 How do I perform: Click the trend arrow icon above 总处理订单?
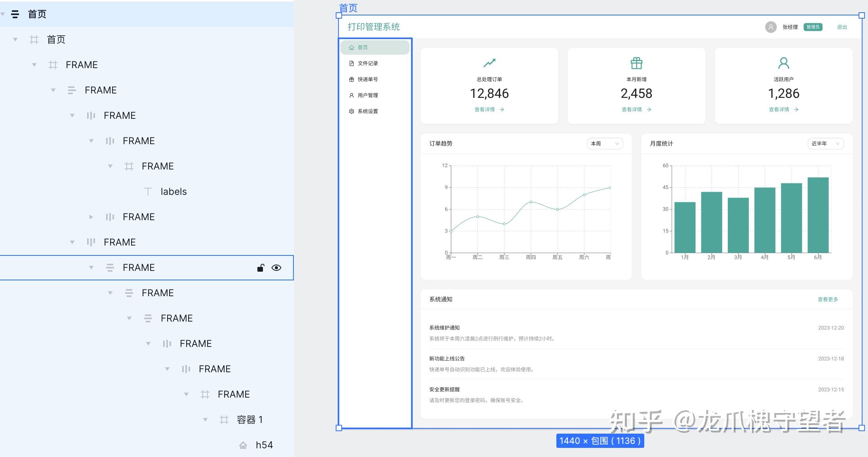[489, 63]
